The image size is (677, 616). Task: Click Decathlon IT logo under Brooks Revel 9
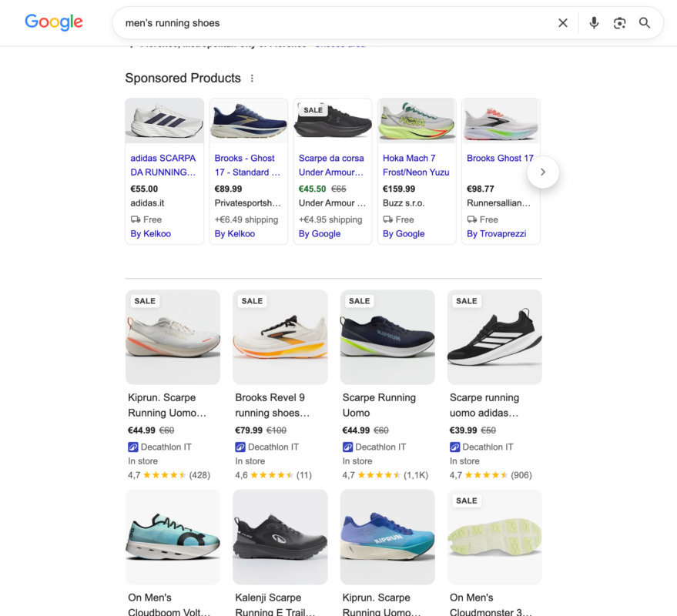pos(240,447)
